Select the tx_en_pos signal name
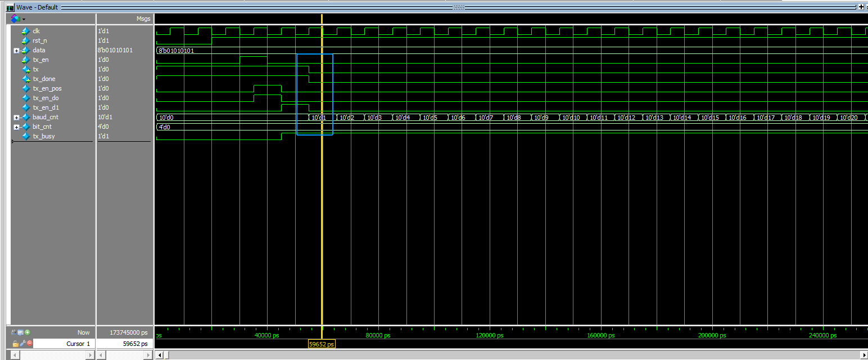Viewport: 868px width, 360px height. [47, 88]
